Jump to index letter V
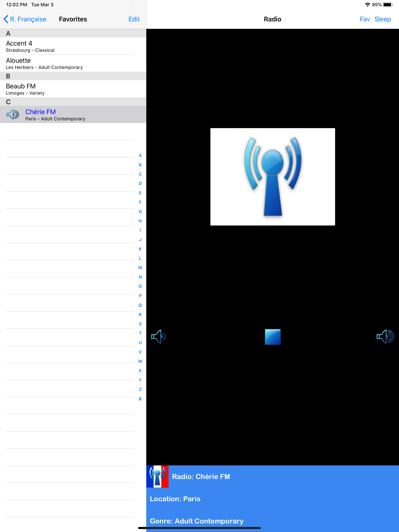The height and width of the screenshot is (532, 399). click(x=140, y=352)
